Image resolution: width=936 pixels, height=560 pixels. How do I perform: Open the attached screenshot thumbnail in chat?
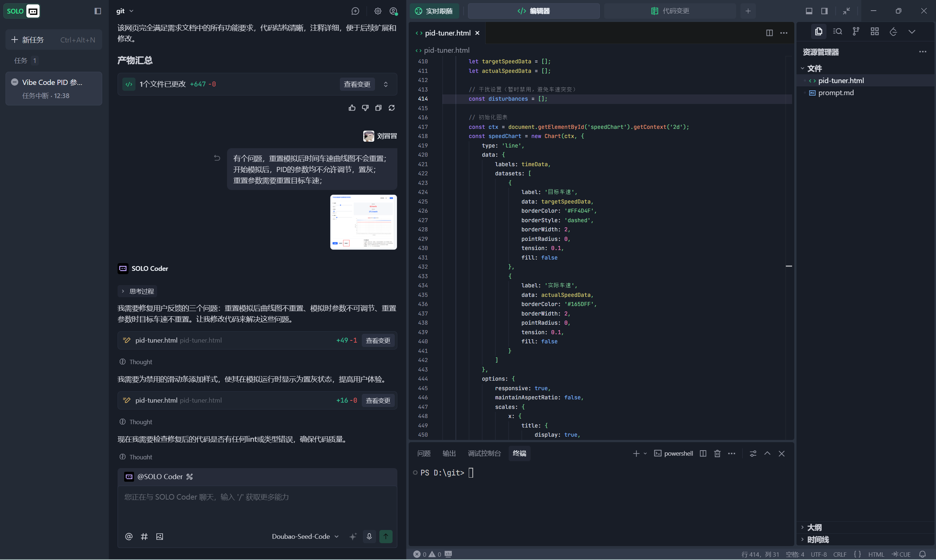[x=363, y=222]
